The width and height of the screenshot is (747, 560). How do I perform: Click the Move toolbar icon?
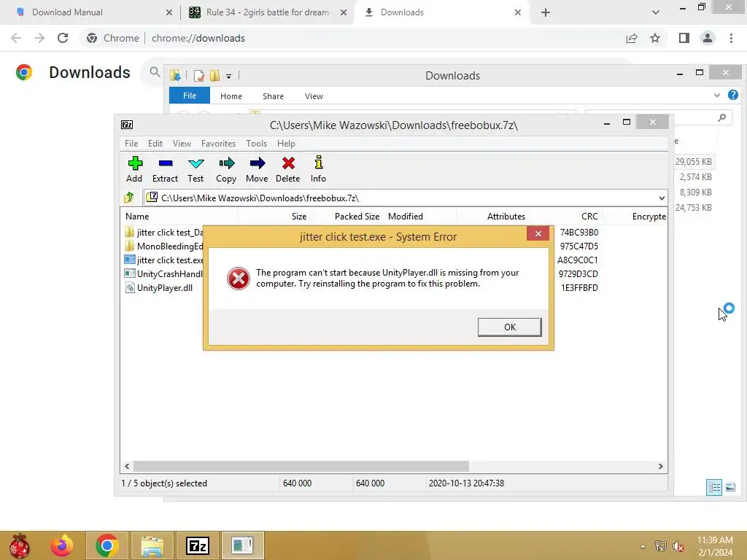pyautogui.click(x=257, y=169)
